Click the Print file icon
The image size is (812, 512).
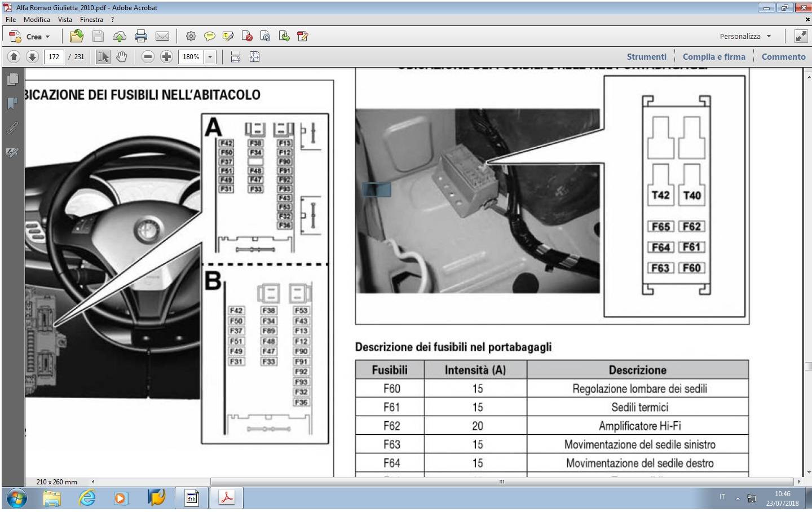point(141,37)
